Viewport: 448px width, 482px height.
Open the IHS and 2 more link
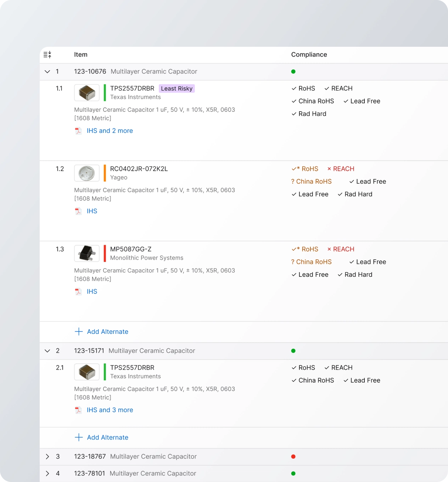(110, 131)
